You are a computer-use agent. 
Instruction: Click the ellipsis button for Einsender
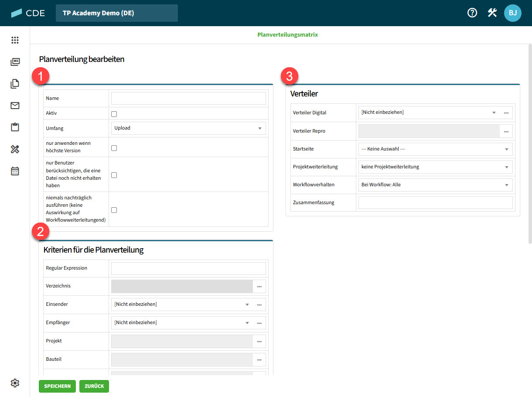(259, 305)
